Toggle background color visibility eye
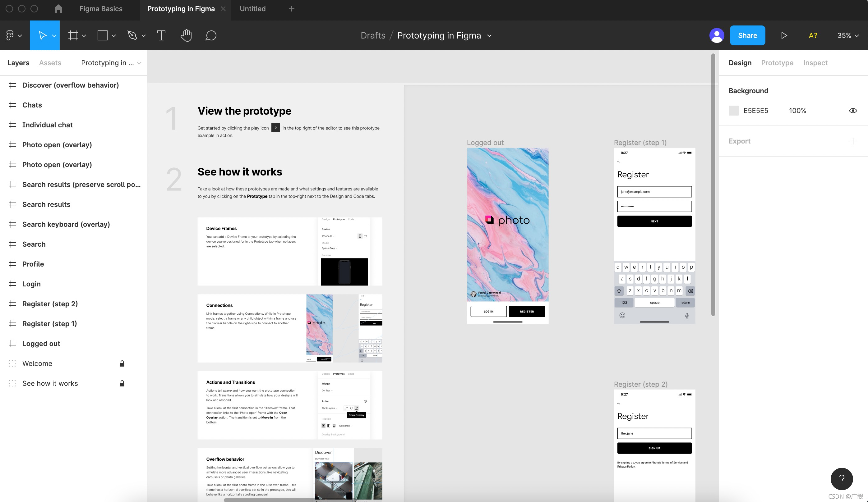The width and height of the screenshot is (868, 502). point(852,111)
